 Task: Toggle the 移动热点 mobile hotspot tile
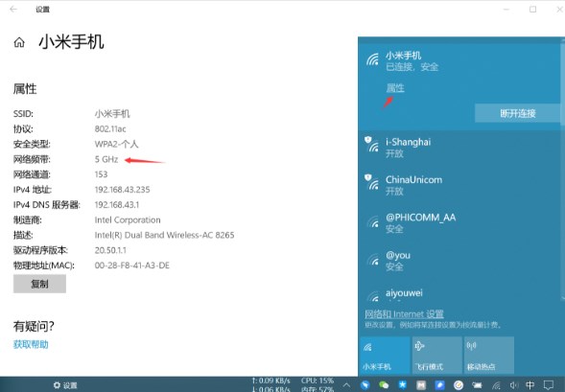(x=489, y=355)
